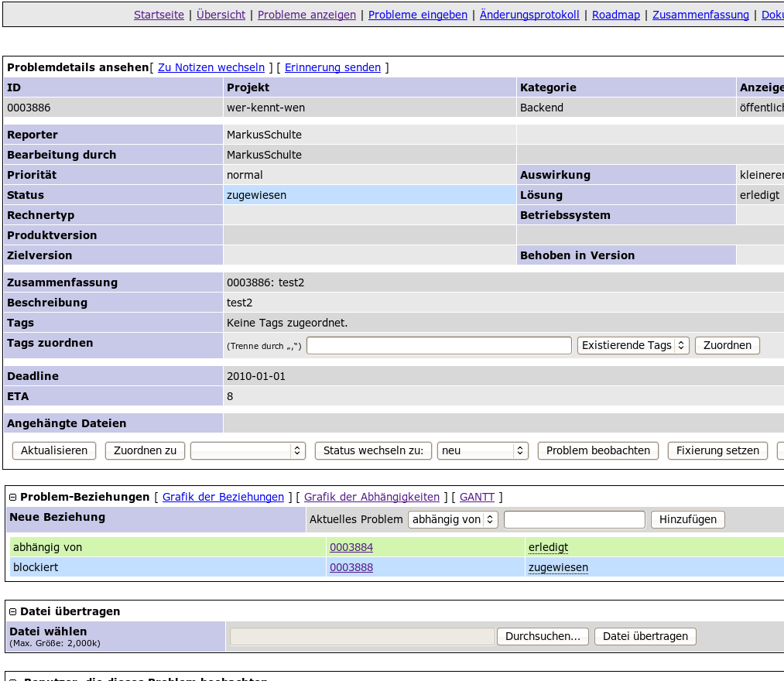Click Erinnerung senden link
The image size is (784, 681).
coord(333,68)
